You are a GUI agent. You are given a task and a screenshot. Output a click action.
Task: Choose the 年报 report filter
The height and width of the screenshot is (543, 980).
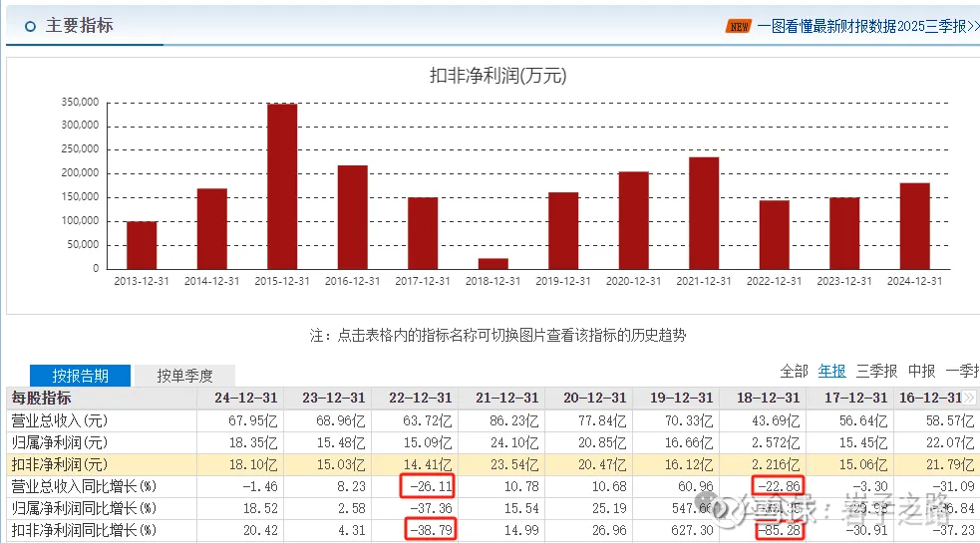tap(831, 372)
